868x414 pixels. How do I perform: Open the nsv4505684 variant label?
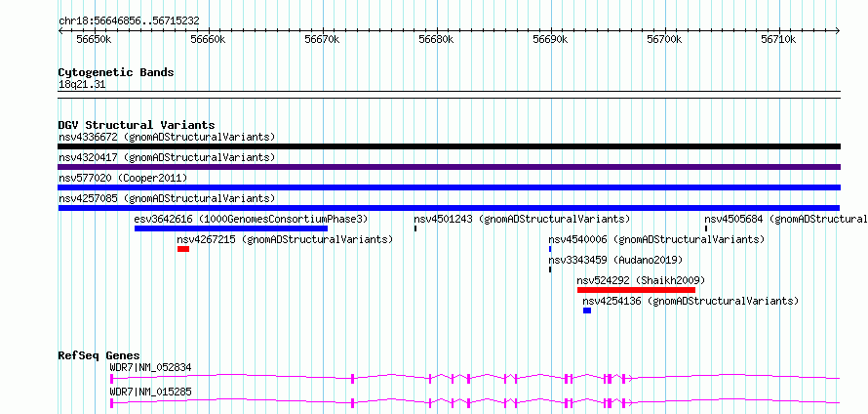point(786,219)
